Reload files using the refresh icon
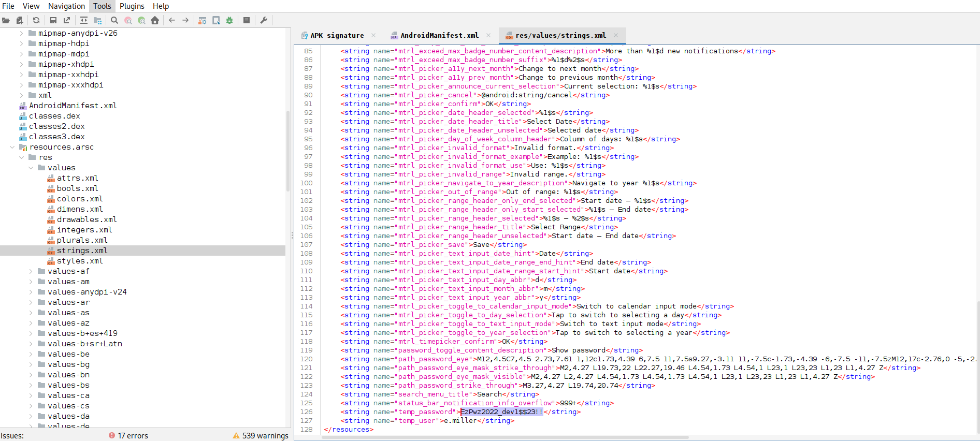The width and height of the screenshot is (980, 441). coord(36,20)
